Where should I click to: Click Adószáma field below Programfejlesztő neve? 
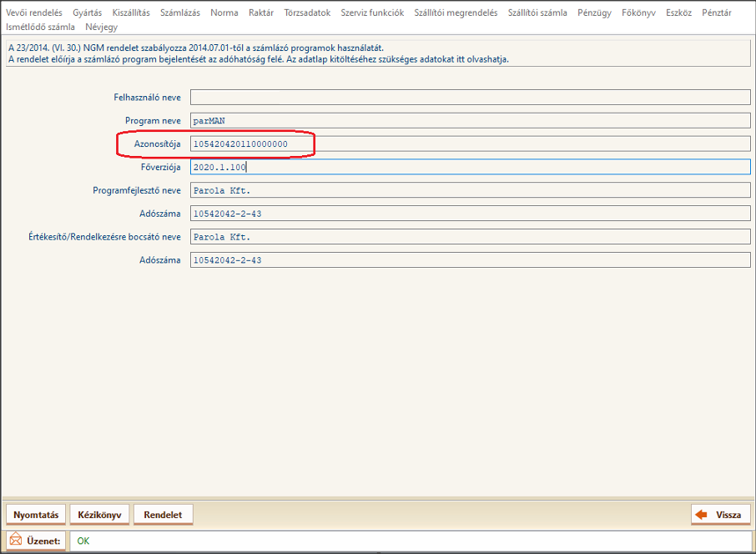[470, 213]
